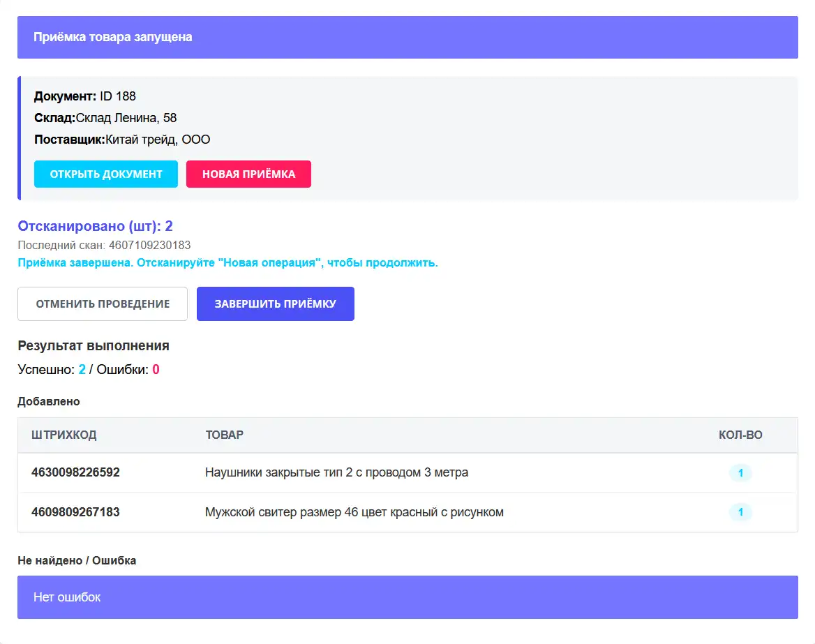The image size is (815, 644).
Task: Click the Документ ID 188 line
Action: point(85,96)
